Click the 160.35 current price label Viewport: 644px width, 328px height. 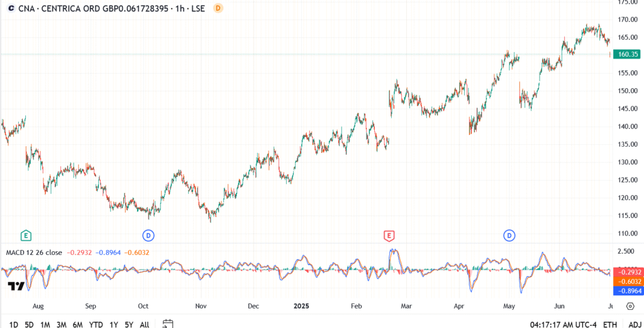pyautogui.click(x=625, y=54)
